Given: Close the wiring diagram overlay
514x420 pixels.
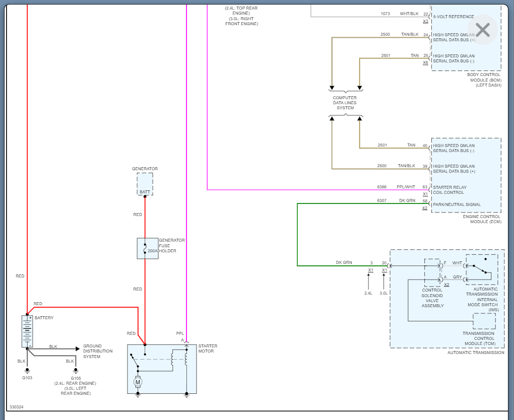Looking at the screenshot, I should tap(483, 30).
